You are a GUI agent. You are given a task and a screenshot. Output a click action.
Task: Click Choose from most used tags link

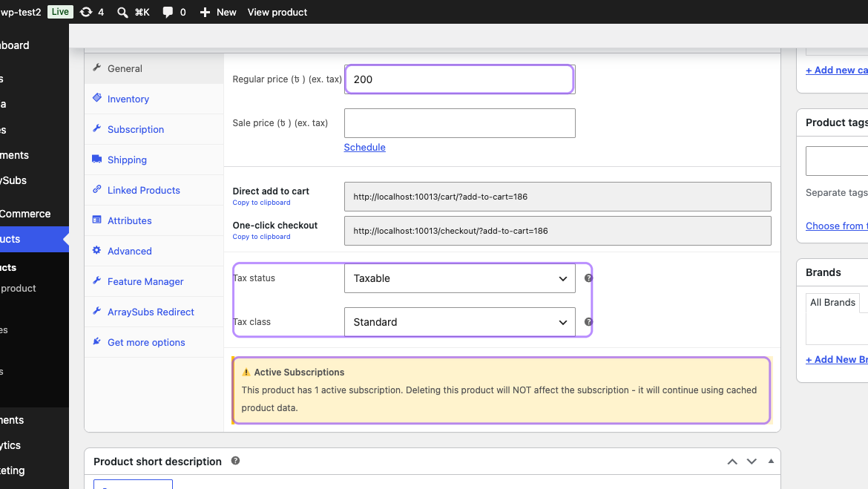pos(836,226)
